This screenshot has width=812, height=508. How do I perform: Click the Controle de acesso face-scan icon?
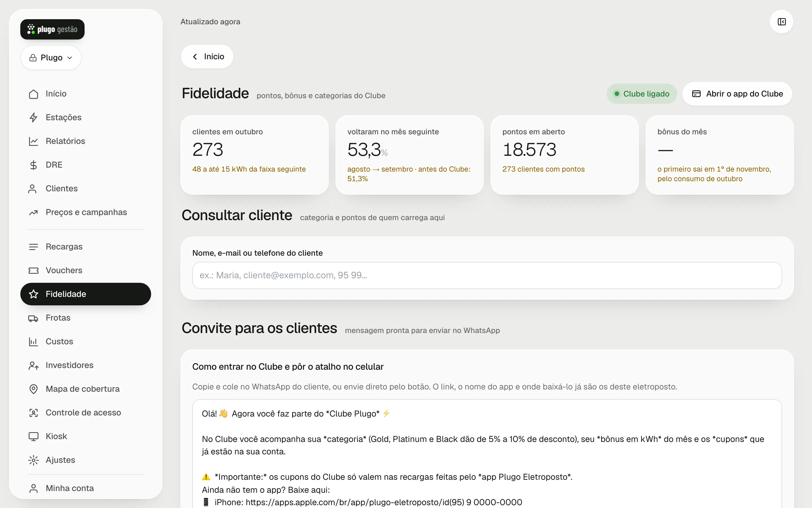pyautogui.click(x=33, y=413)
